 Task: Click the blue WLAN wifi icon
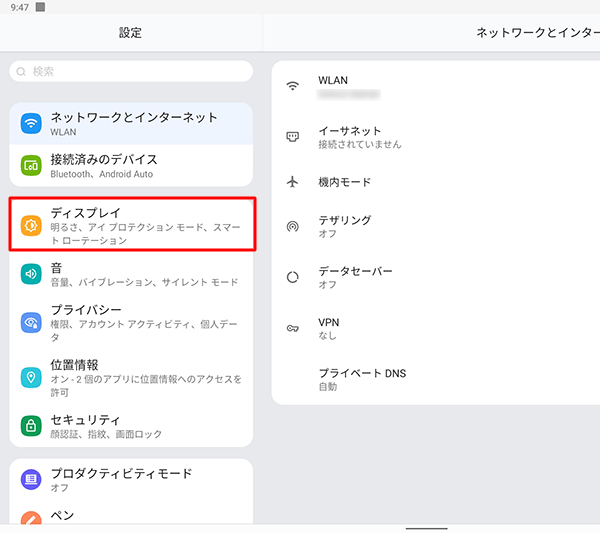point(32,123)
